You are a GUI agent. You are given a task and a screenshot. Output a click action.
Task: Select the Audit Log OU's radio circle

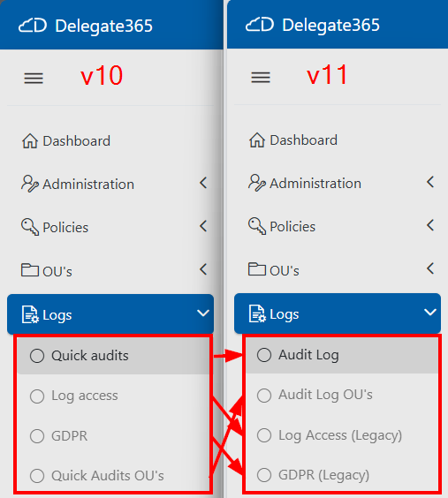click(x=264, y=396)
